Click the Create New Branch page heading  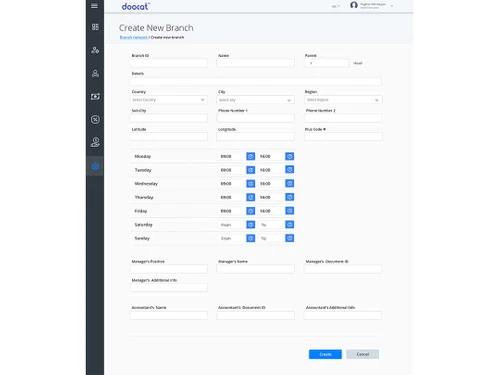[156, 28]
